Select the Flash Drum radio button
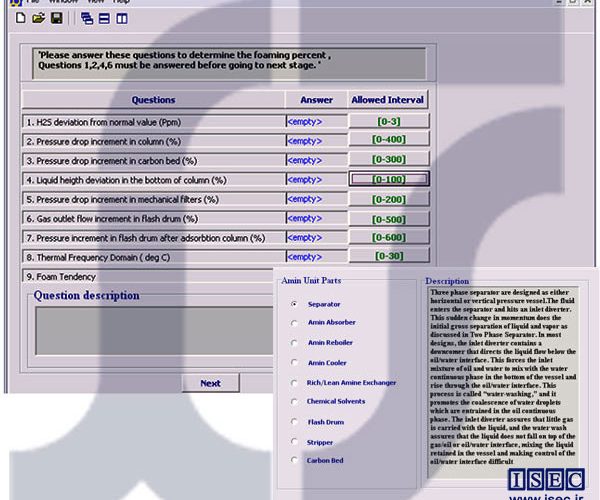The width and height of the screenshot is (600, 500). coord(294,422)
